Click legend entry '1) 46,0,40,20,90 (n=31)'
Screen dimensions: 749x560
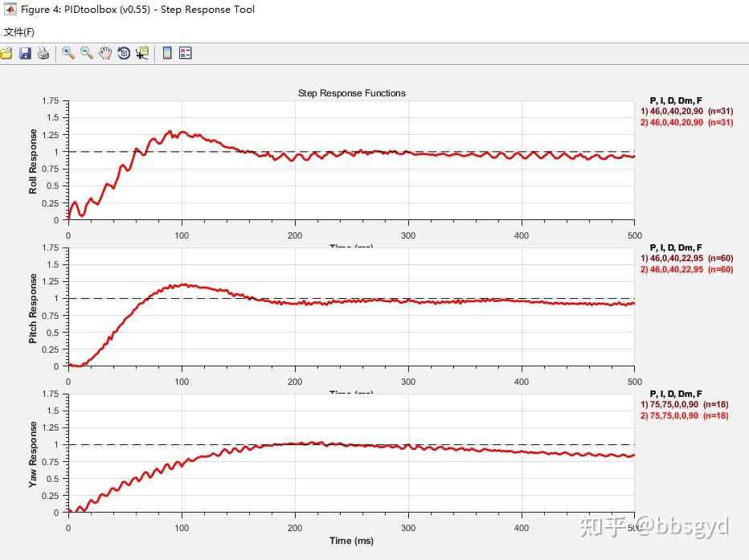point(687,111)
